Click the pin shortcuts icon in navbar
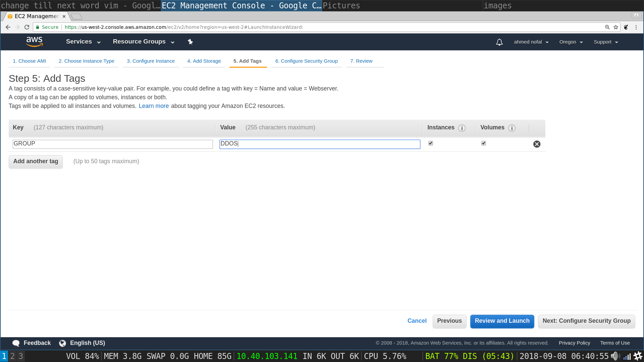Image resolution: width=644 pixels, height=362 pixels. click(x=190, y=42)
